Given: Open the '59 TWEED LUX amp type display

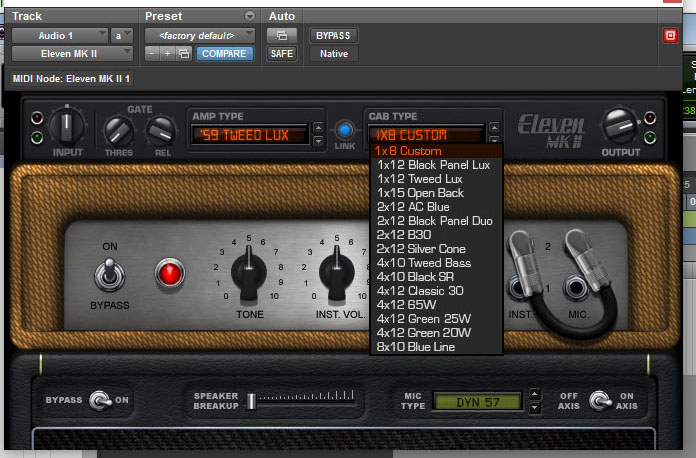Looking at the screenshot, I should 250,135.
